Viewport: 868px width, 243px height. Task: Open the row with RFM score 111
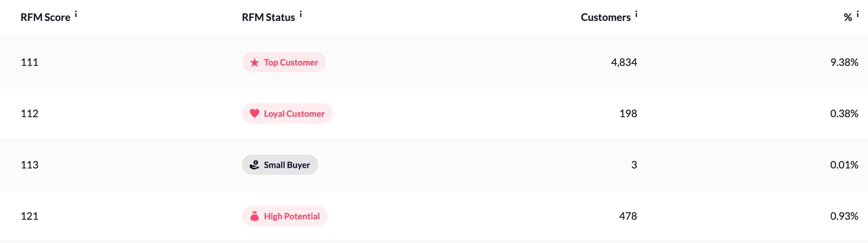tap(434, 62)
